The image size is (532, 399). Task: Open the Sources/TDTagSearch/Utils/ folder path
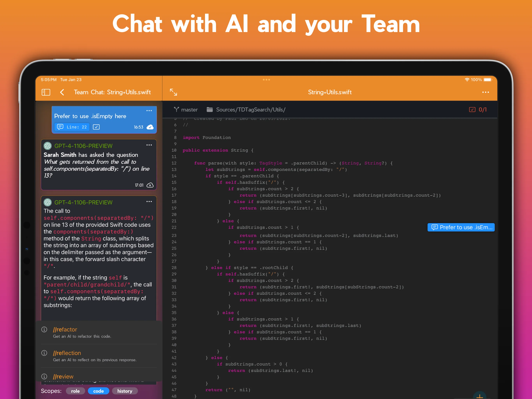point(246,110)
